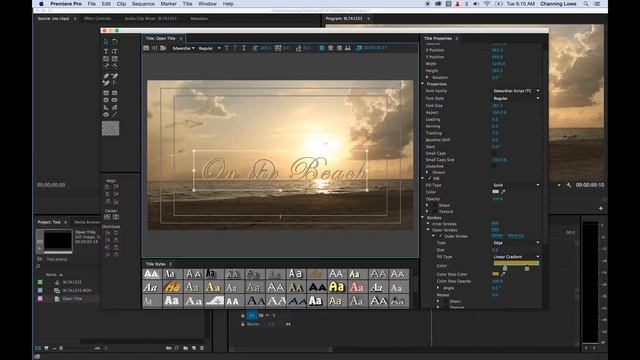Image resolution: width=640 pixels, height=360 pixels.
Task: Apply the first title style swatch
Action: click(x=151, y=274)
